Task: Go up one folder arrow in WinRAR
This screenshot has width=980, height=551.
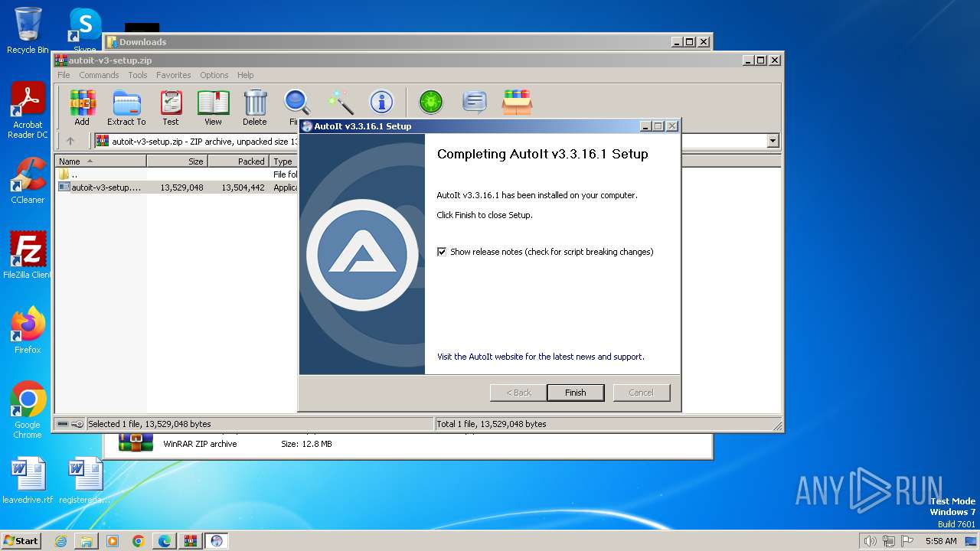Action: [x=70, y=141]
